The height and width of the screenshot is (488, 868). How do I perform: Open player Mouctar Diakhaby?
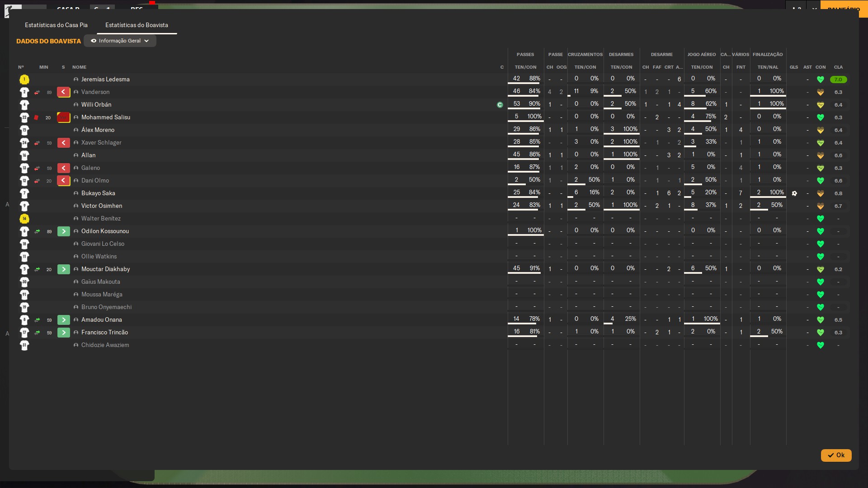[105, 269]
